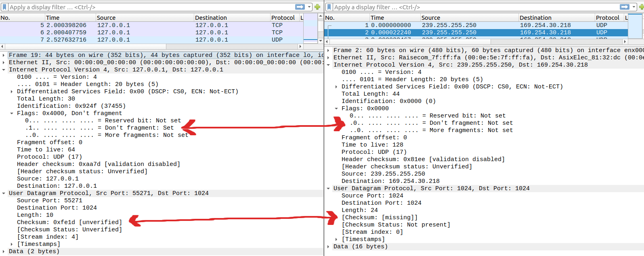The width and height of the screenshot is (644, 256).
Task: Select "Source Port: 55271" line
Action: [50, 200]
